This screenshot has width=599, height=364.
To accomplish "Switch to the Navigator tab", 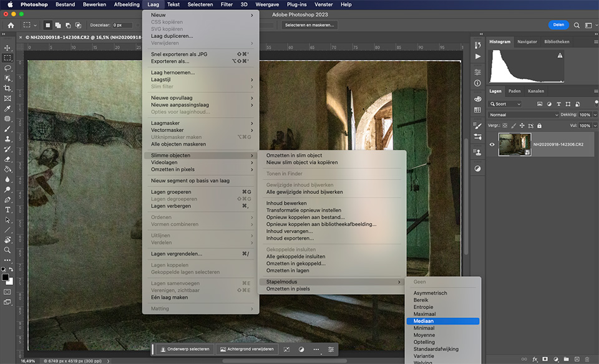I will coord(527,42).
